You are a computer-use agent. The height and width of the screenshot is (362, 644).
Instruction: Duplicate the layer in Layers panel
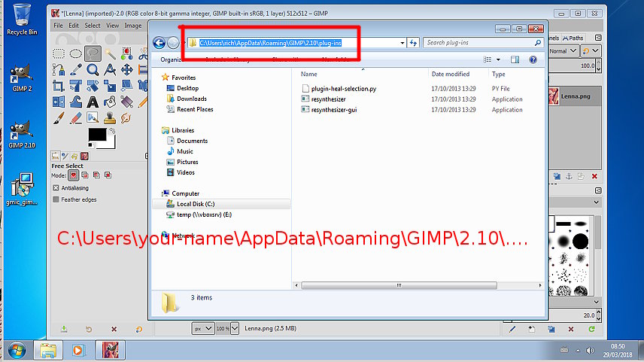(557, 176)
